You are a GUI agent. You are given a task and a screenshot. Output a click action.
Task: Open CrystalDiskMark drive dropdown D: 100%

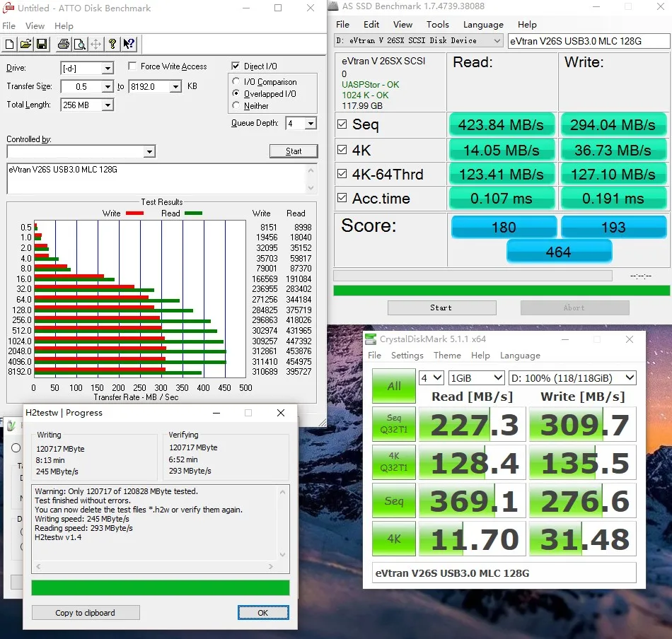pyautogui.click(x=572, y=377)
